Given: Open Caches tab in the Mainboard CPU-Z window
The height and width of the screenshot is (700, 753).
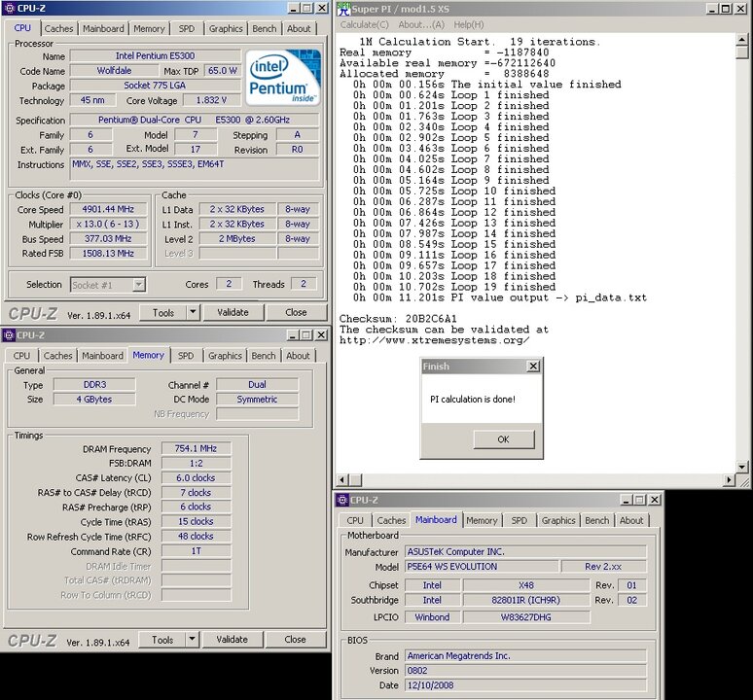Looking at the screenshot, I should click(391, 520).
